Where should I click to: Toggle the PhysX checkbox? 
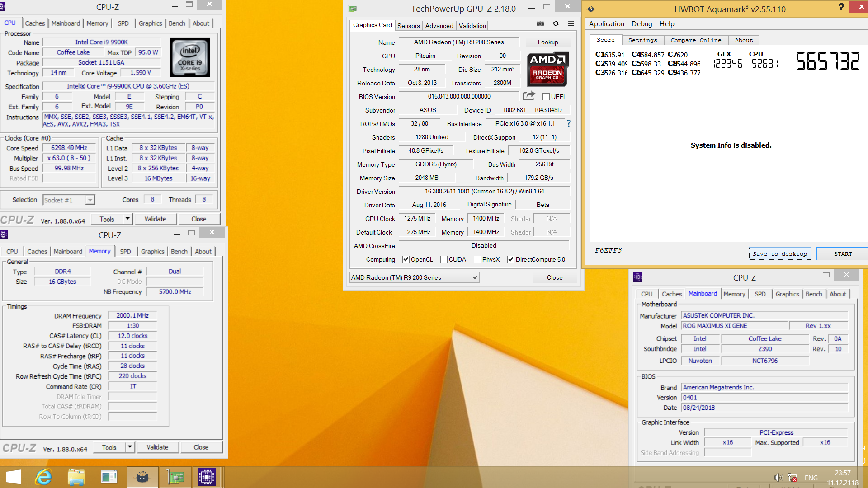(477, 259)
